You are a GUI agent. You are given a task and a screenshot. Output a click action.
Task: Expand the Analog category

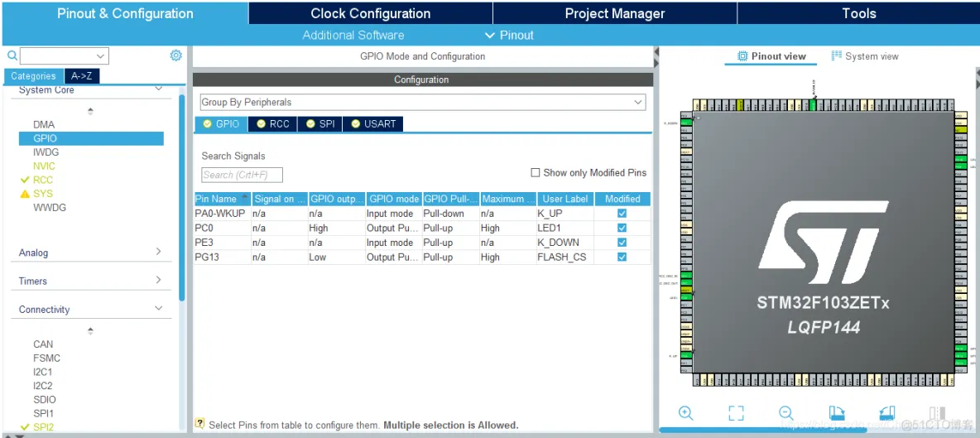(x=159, y=251)
